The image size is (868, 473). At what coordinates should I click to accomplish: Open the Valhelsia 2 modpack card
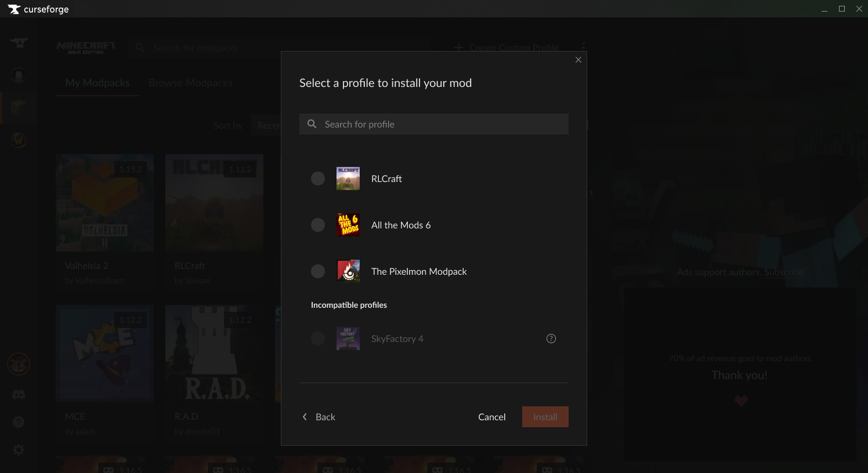click(x=105, y=222)
